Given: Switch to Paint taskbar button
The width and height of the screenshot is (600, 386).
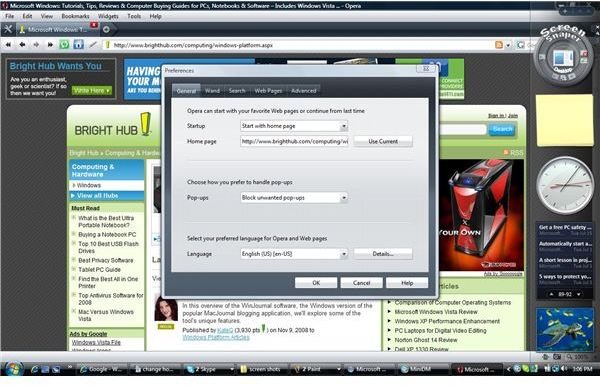Looking at the screenshot, I should pos(316,369).
